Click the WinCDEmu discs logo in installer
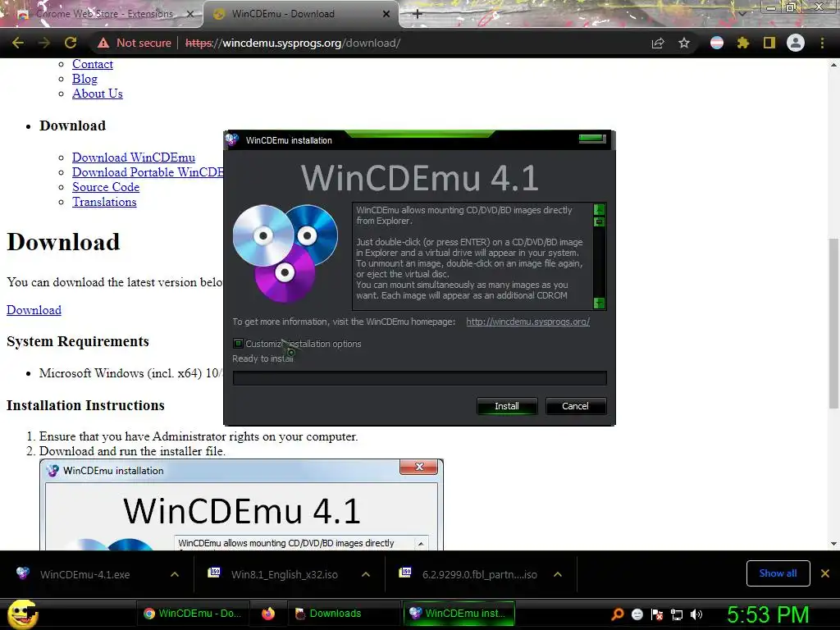Screen dimensions: 840x630 [x=285, y=253]
